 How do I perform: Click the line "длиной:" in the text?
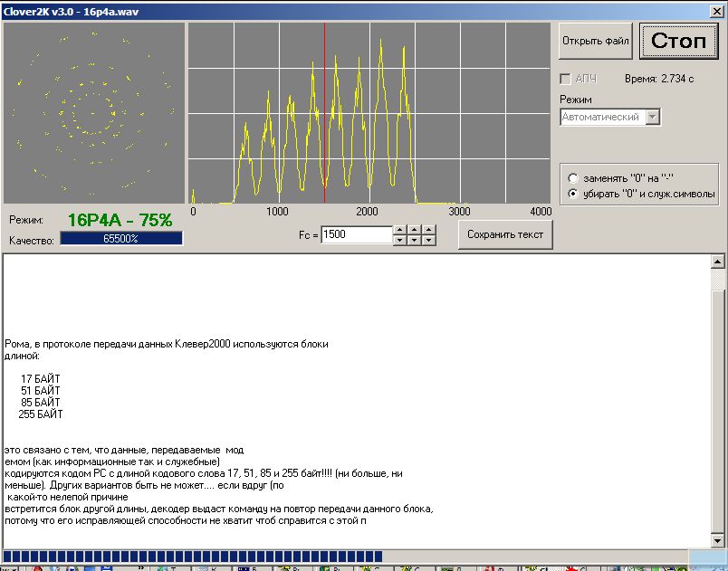(x=22, y=357)
